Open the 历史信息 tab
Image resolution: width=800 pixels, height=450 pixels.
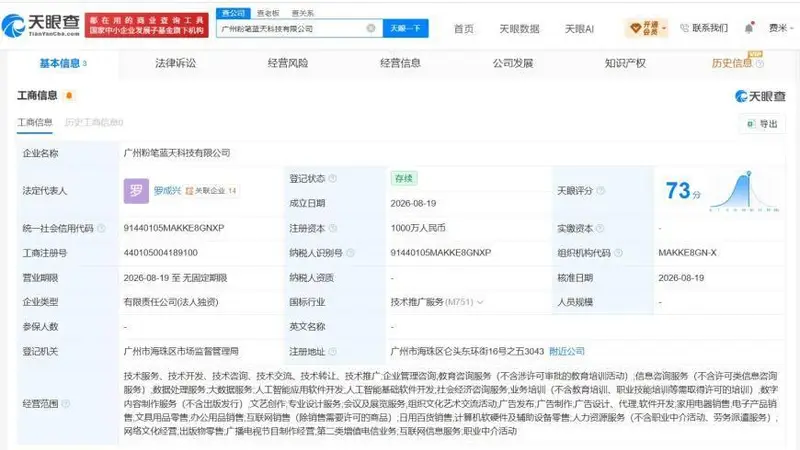click(x=732, y=63)
